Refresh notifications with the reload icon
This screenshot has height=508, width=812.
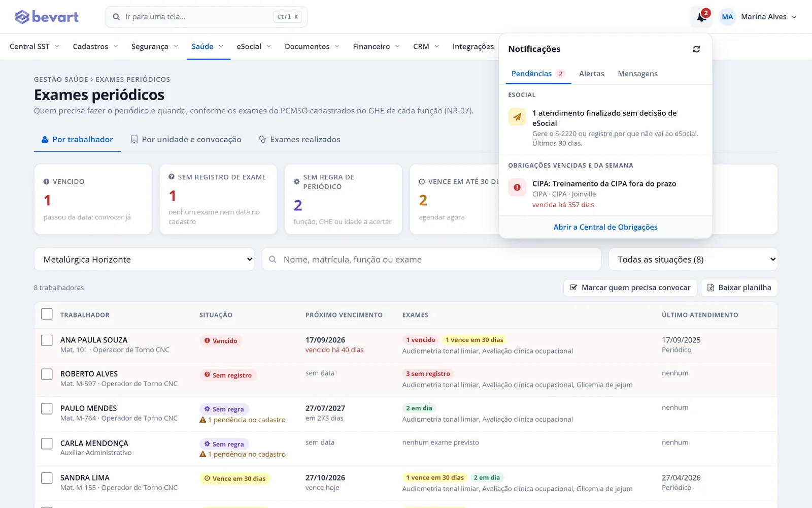pyautogui.click(x=696, y=49)
